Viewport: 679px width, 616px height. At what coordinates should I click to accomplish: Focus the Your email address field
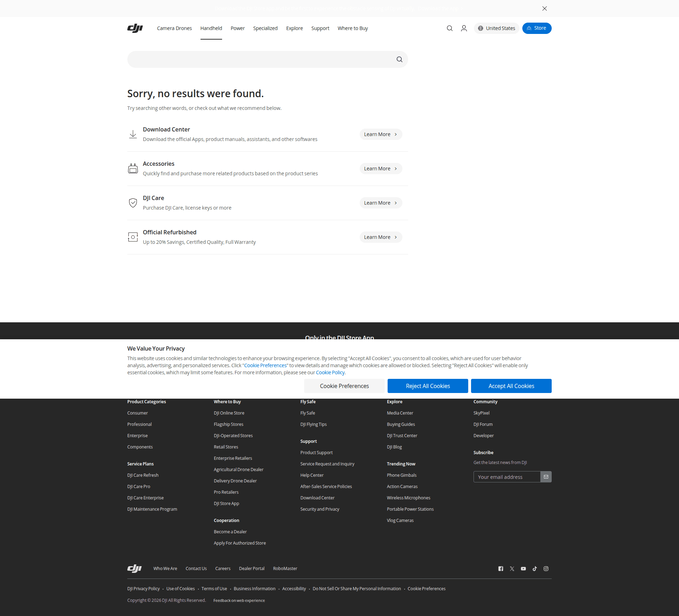coord(507,477)
